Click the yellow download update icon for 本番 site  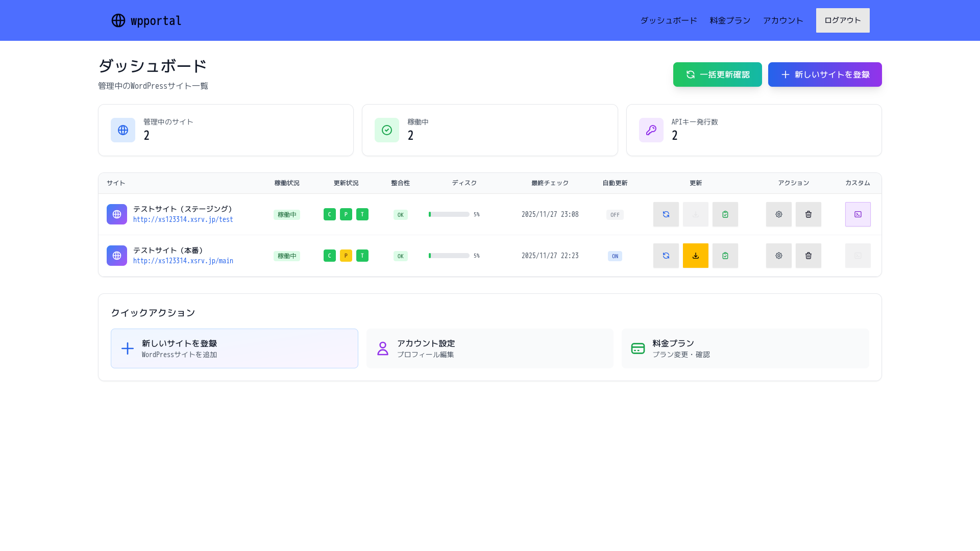point(695,256)
